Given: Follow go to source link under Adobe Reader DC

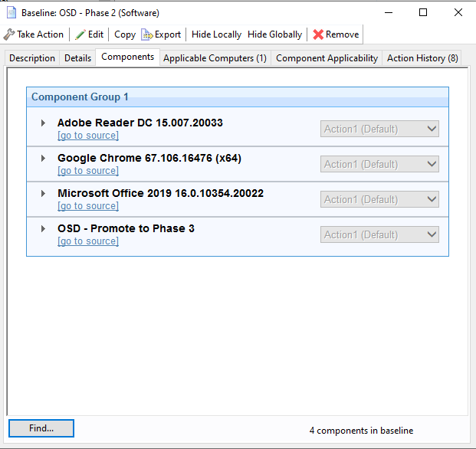Looking at the screenshot, I should (88, 136).
